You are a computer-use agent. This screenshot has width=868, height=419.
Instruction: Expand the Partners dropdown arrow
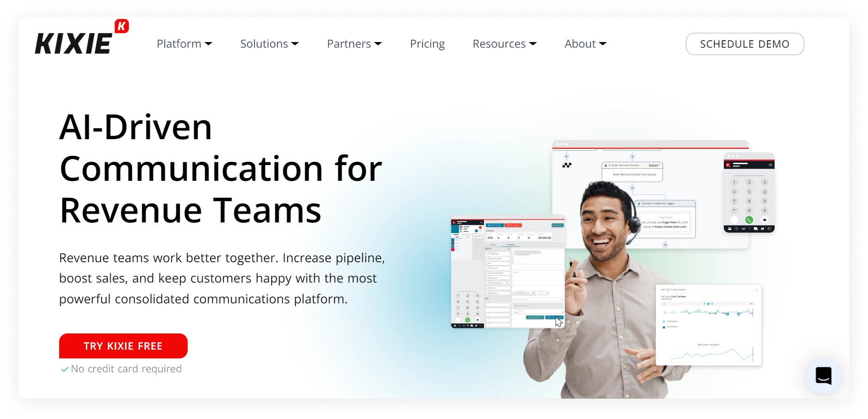tap(378, 44)
